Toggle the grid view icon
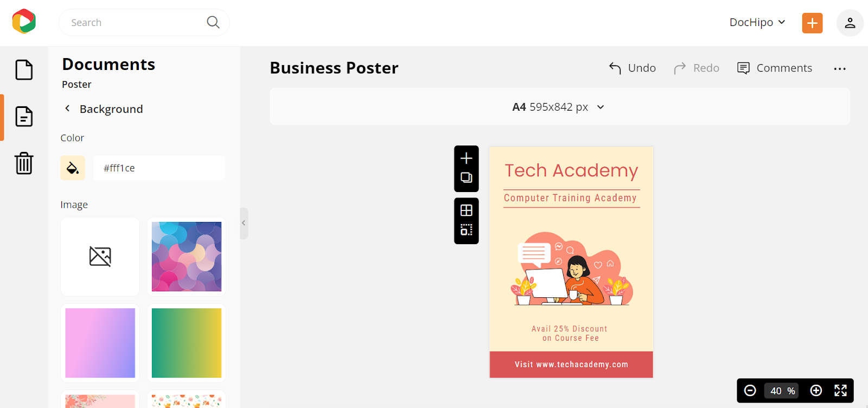 tap(467, 210)
